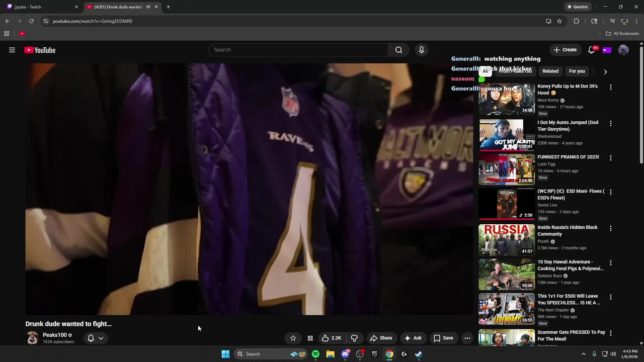Open the This 1v1 For $500 thumbnail

507,309
